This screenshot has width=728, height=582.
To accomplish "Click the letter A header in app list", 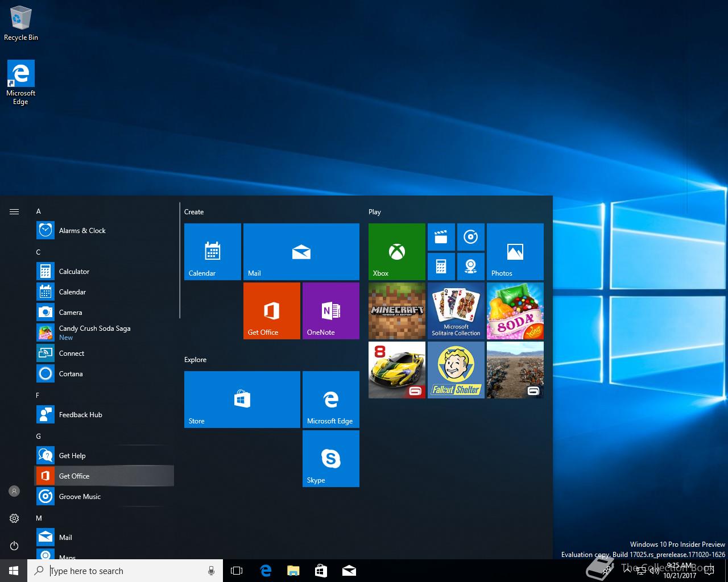I will [39, 211].
